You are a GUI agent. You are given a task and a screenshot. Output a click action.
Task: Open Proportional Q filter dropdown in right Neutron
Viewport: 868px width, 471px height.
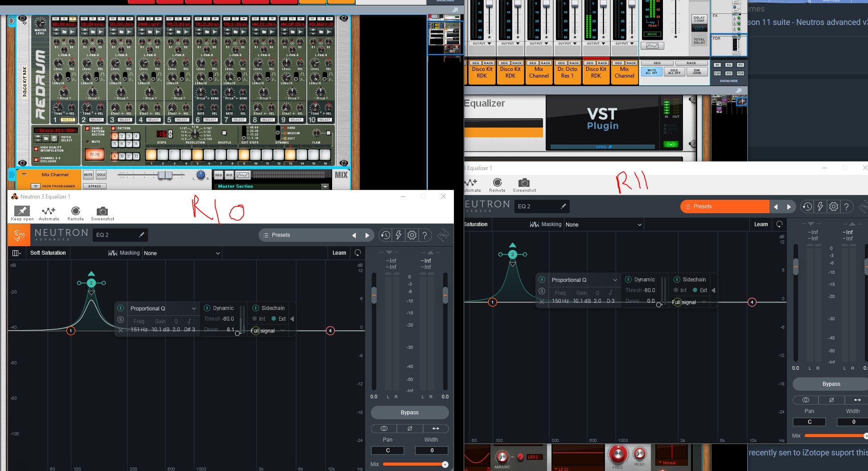click(584, 280)
